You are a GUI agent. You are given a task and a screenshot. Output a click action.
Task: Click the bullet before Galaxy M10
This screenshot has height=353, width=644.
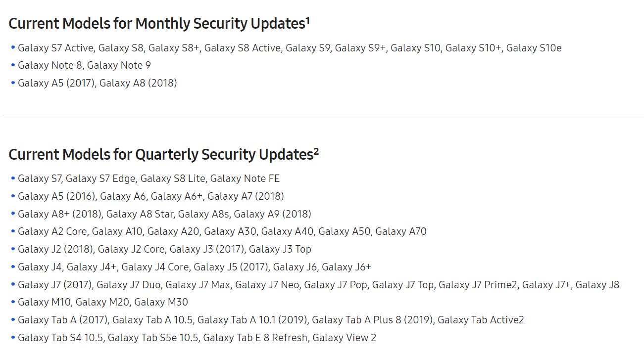13,302
